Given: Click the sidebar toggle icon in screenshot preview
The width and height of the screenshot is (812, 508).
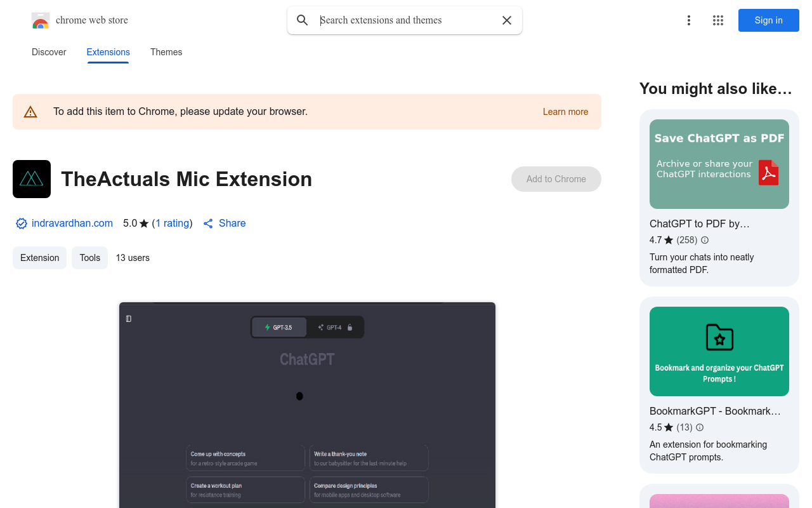Looking at the screenshot, I should pyautogui.click(x=129, y=319).
